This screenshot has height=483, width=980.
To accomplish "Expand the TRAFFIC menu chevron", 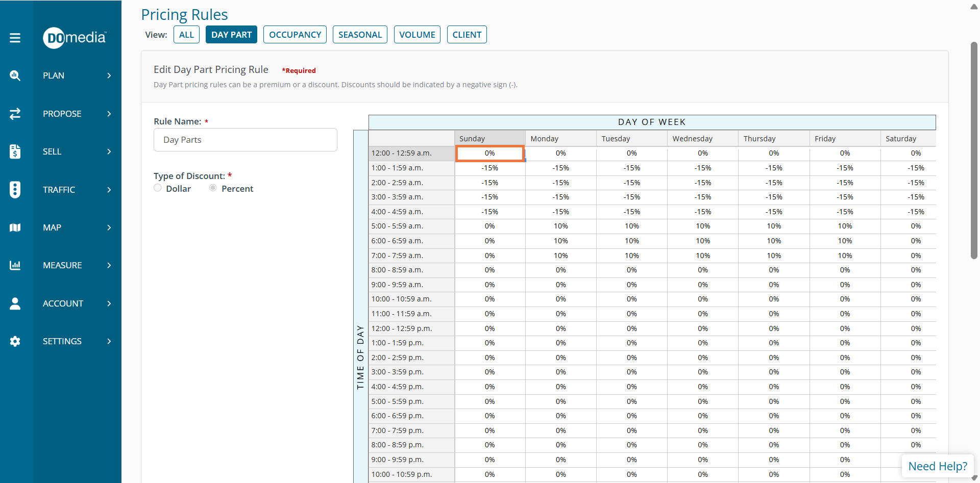I will click(109, 190).
